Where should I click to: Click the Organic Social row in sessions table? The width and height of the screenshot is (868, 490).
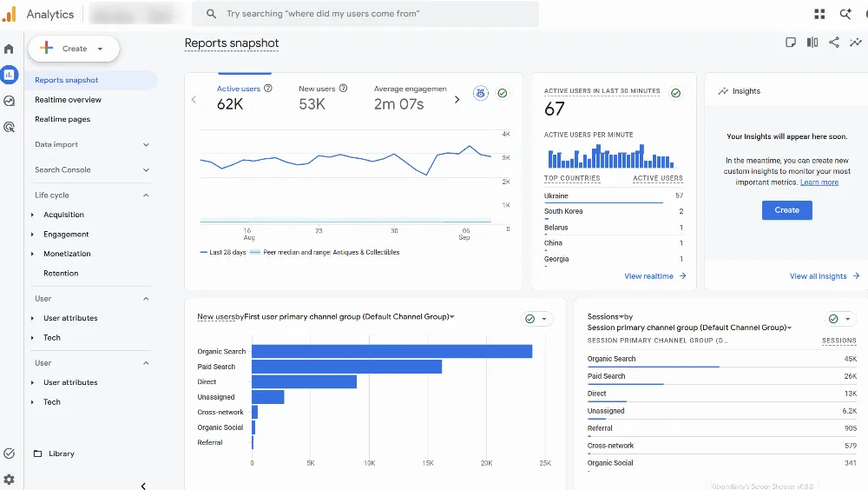[722, 463]
